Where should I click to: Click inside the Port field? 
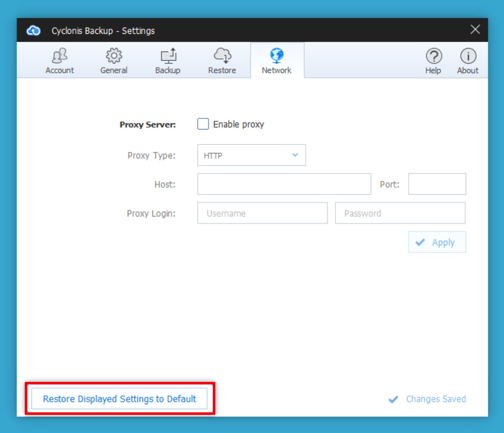[437, 184]
